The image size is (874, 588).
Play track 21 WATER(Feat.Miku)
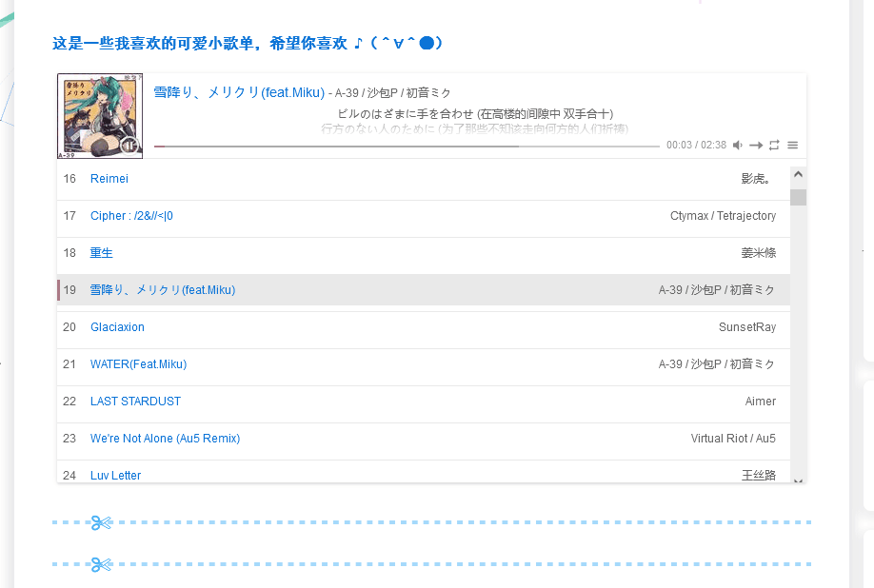[424, 364]
